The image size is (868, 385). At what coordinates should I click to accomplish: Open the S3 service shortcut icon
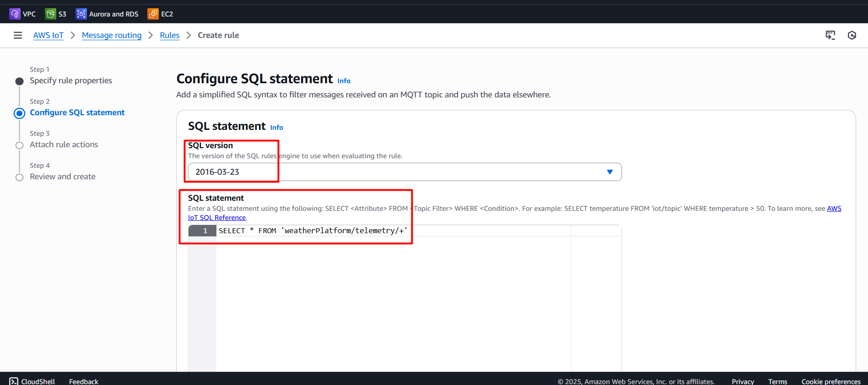click(50, 14)
